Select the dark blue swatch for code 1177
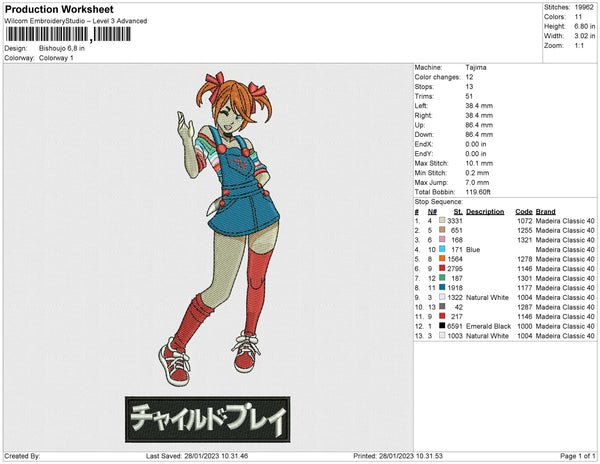This screenshot has height=464, width=600. point(442,288)
